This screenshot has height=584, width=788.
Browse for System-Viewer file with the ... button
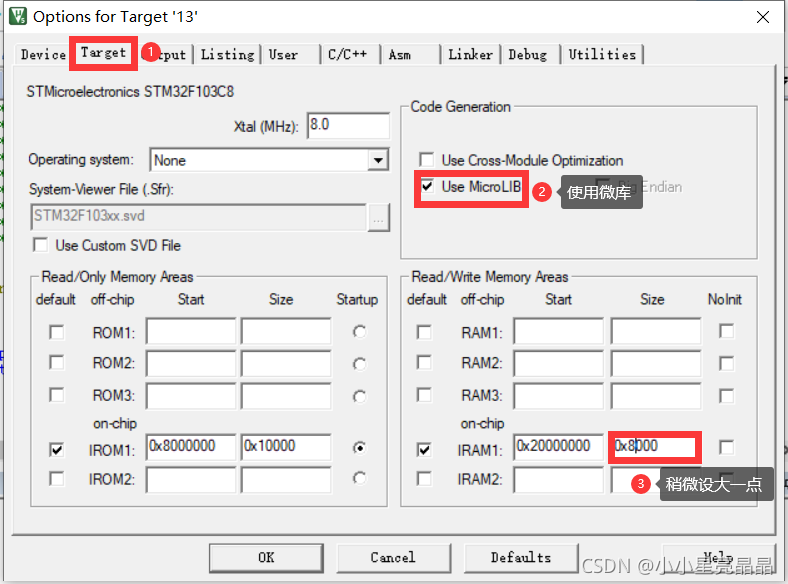[x=379, y=218]
